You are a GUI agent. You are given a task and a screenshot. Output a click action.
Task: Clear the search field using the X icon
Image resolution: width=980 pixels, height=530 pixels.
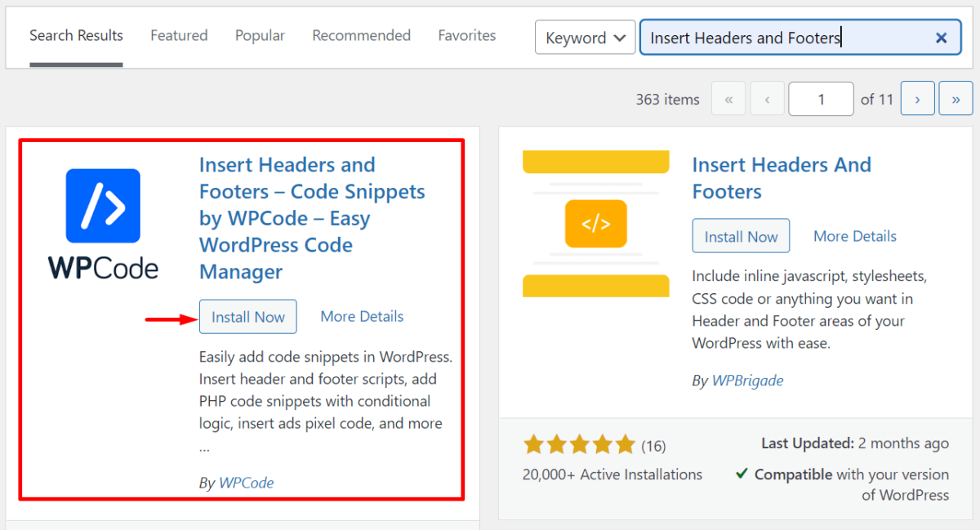coord(941,37)
